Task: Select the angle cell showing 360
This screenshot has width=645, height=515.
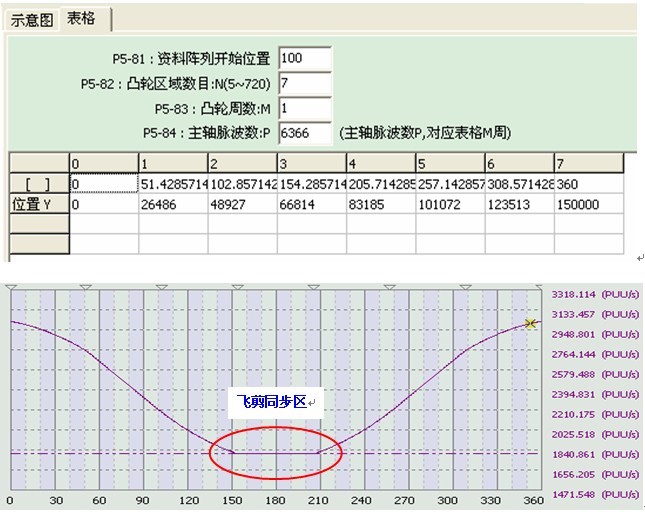Action: coord(588,184)
